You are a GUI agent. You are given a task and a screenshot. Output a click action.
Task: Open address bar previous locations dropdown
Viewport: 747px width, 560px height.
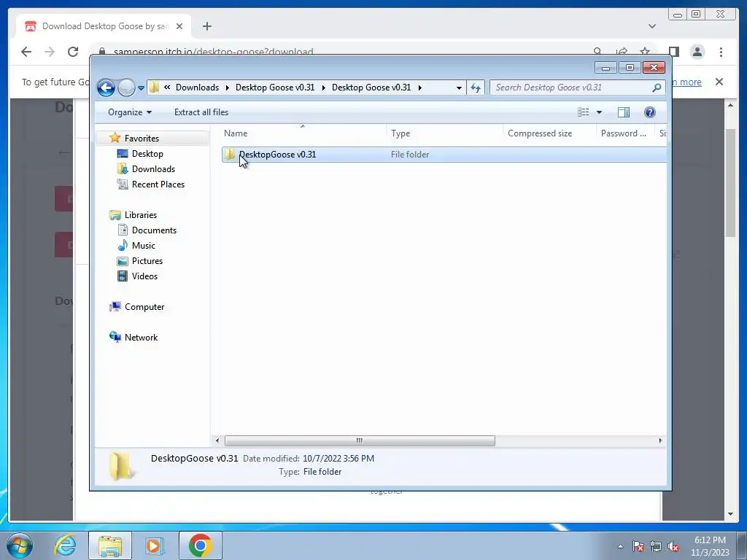pyautogui.click(x=459, y=87)
